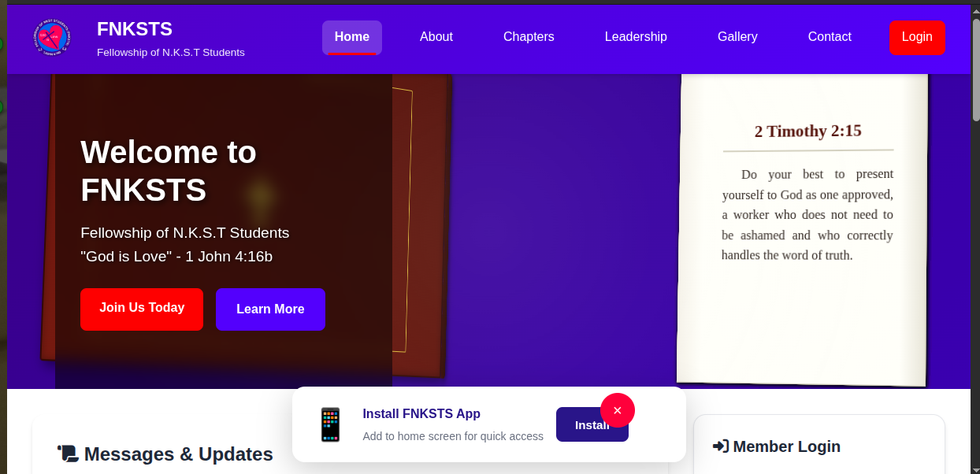Click the Learn More button
The width and height of the screenshot is (980, 474).
270,309
